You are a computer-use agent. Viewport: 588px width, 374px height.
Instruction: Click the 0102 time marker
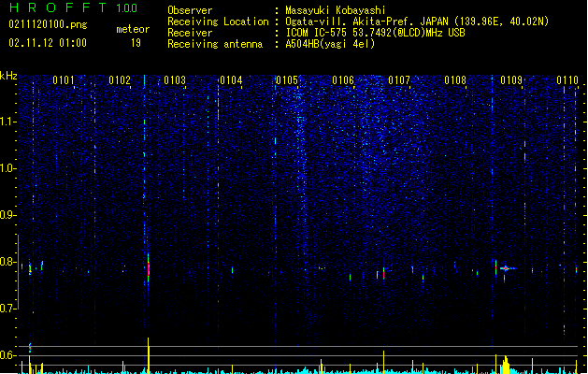(x=120, y=80)
